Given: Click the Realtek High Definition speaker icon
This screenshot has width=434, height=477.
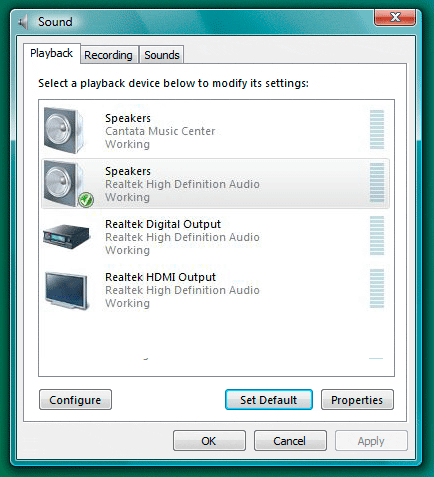Looking at the screenshot, I should pyautogui.click(x=64, y=183).
